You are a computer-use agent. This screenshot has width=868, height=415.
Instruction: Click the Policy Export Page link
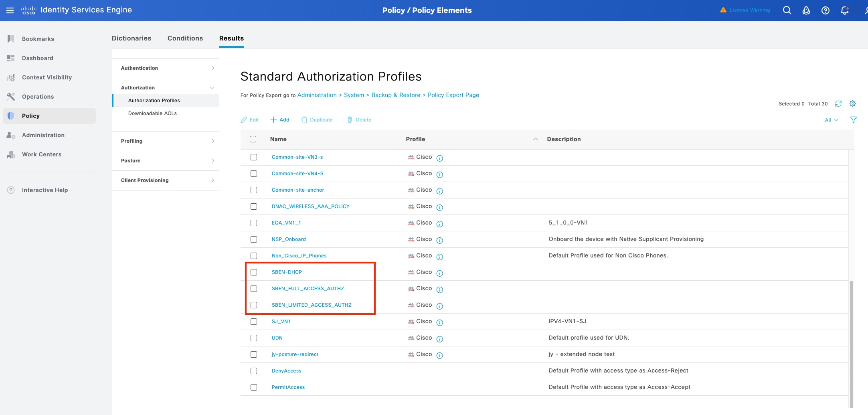click(x=453, y=95)
